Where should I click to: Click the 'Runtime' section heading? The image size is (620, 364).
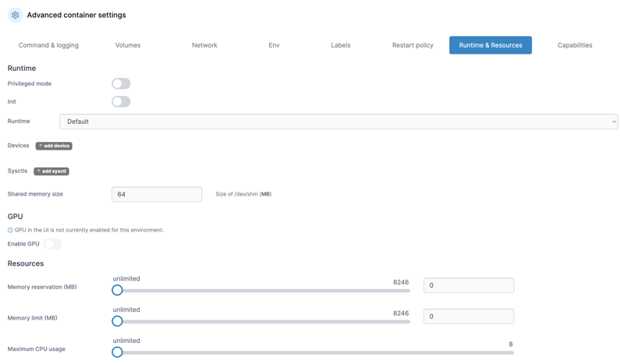22,69
